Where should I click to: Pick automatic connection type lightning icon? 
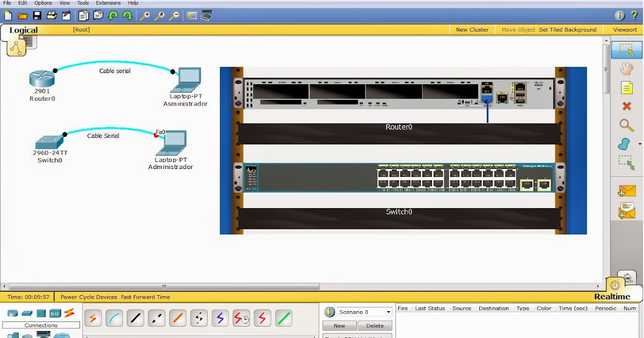click(x=93, y=318)
